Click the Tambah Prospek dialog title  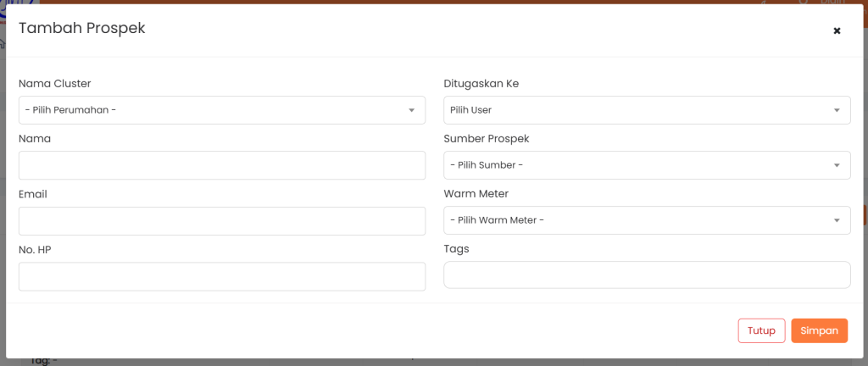pos(82,28)
